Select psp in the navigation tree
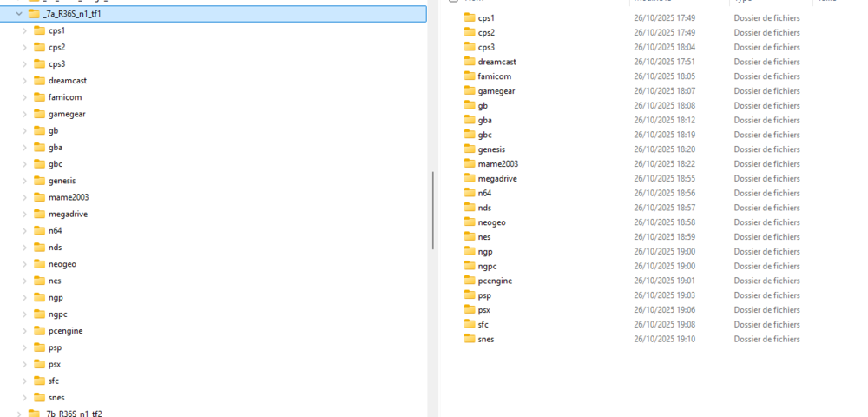The width and height of the screenshot is (868, 417). tap(55, 347)
